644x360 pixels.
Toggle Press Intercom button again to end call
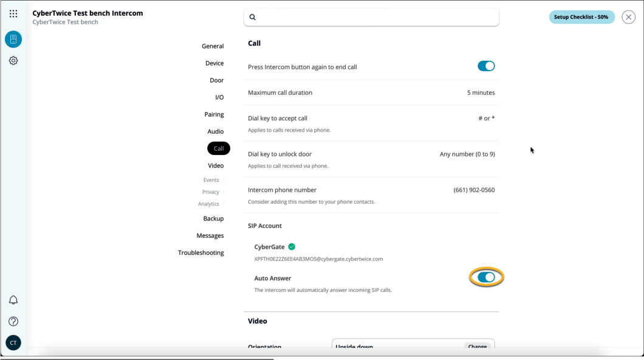click(486, 66)
